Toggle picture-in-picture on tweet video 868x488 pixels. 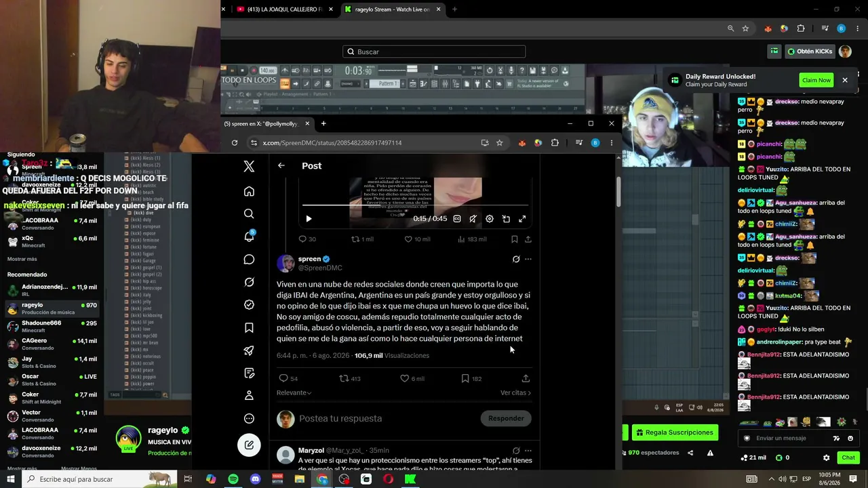click(506, 219)
